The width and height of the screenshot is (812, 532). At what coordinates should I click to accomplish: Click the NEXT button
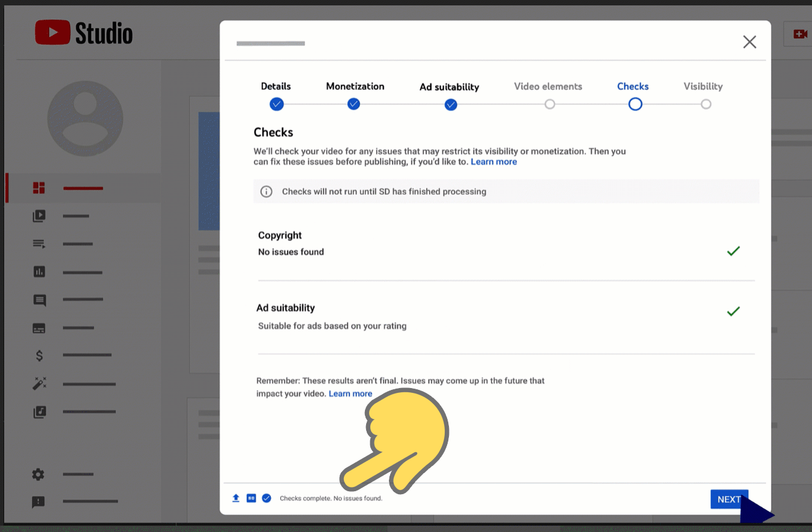[x=729, y=499]
